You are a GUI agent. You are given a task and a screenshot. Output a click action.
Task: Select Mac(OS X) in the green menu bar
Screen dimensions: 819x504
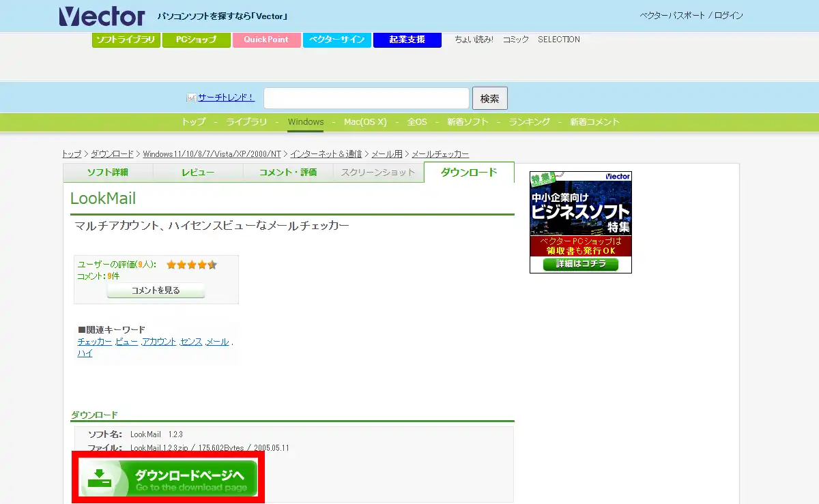(365, 122)
